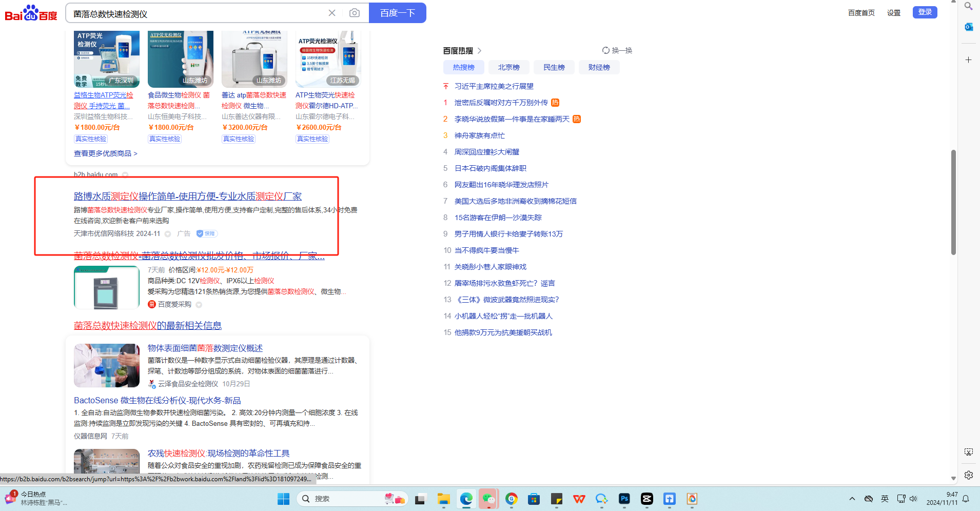Switch to the 北京榜 tab
980x511 pixels.
(508, 67)
